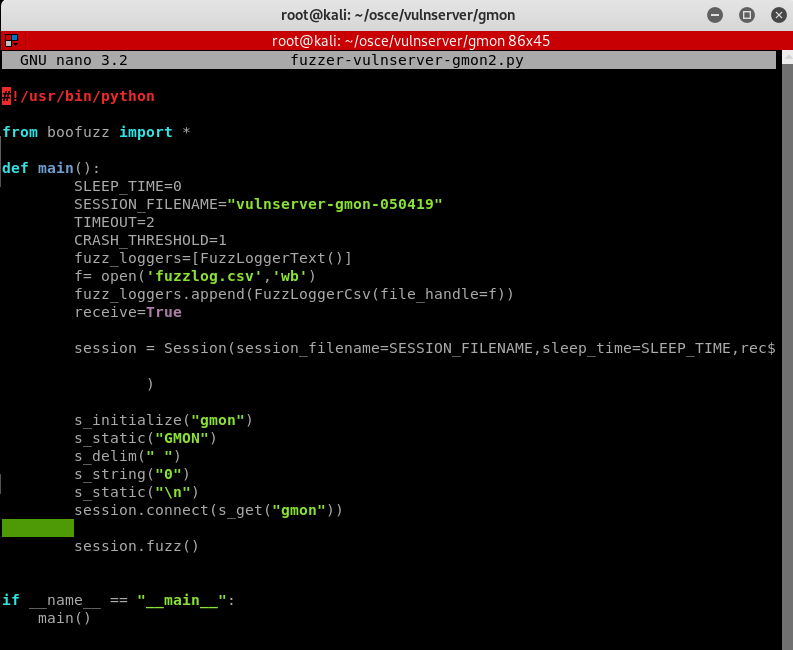
Task: Click the s_static("GMON") line
Action: click(146, 438)
